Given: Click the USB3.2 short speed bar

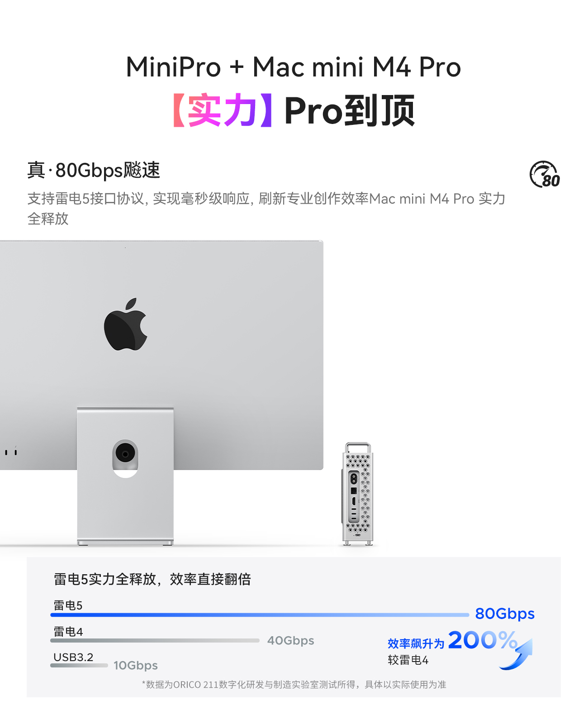Looking at the screenshot, I should click(x=79, y=665).
